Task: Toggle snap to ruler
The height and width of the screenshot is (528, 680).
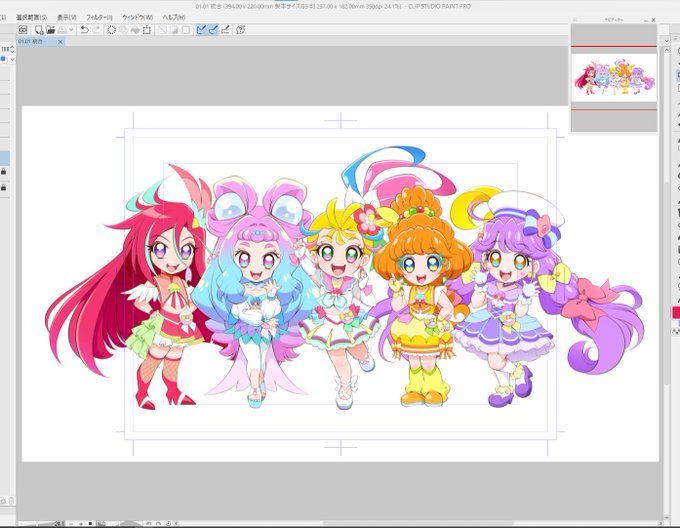Action: point(201,29)
